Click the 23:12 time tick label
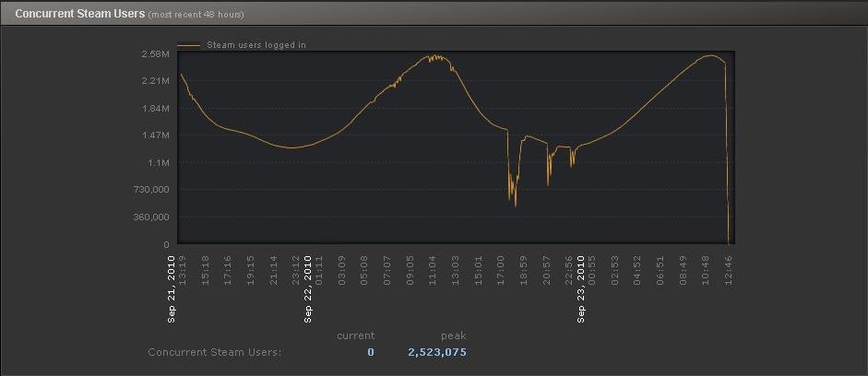 [296, 270]
